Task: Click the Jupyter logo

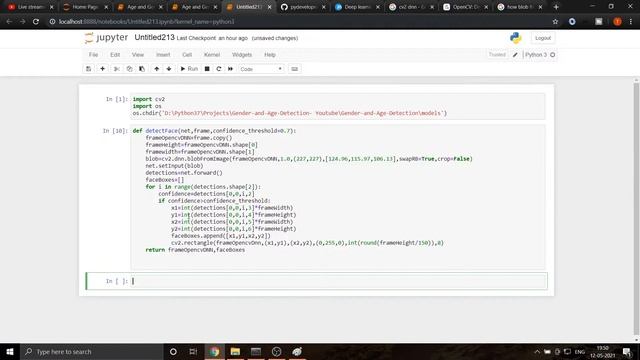Action: click(x=106, y=38)
